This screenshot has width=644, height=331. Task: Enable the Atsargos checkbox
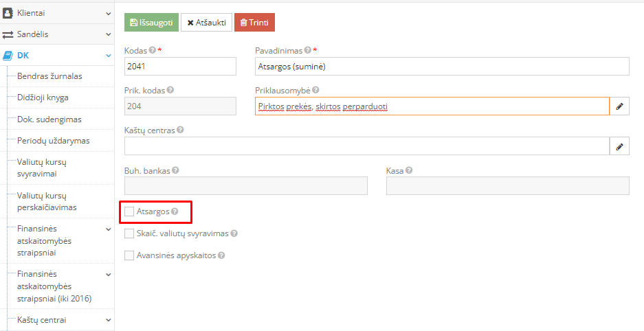click(x=129, y=212)
